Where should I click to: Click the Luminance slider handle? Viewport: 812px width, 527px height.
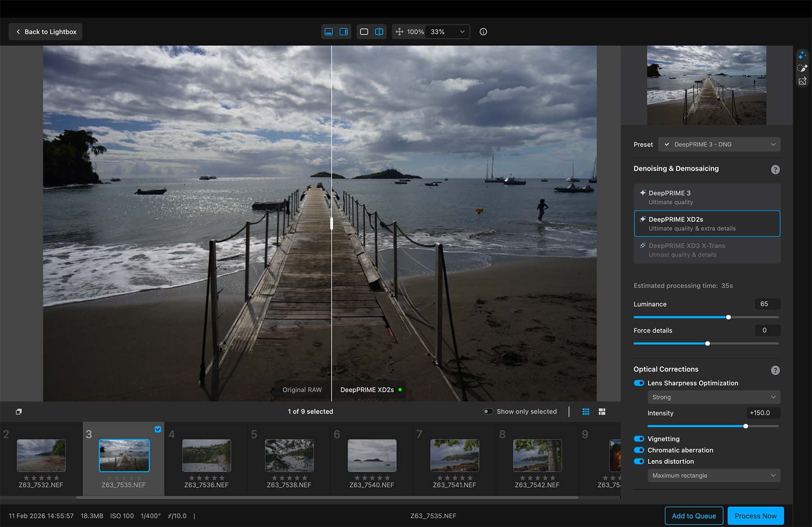pos(728,317)
